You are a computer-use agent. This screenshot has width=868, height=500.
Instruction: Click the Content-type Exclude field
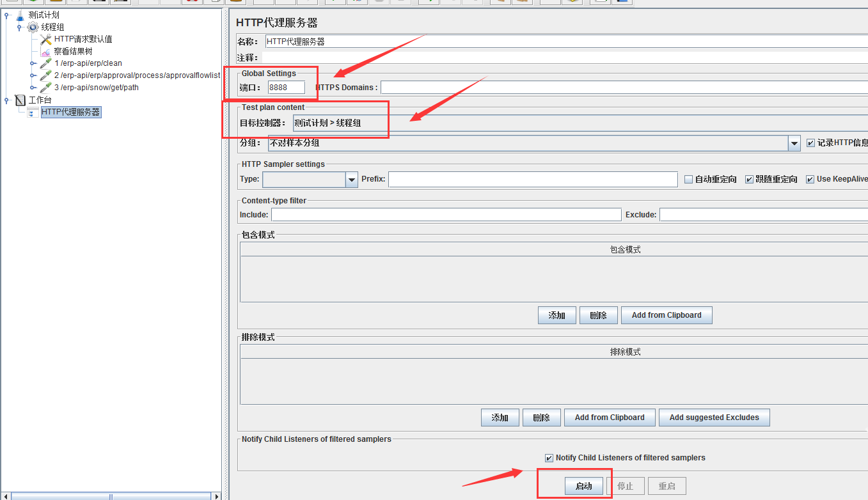[x=764, y=215]
